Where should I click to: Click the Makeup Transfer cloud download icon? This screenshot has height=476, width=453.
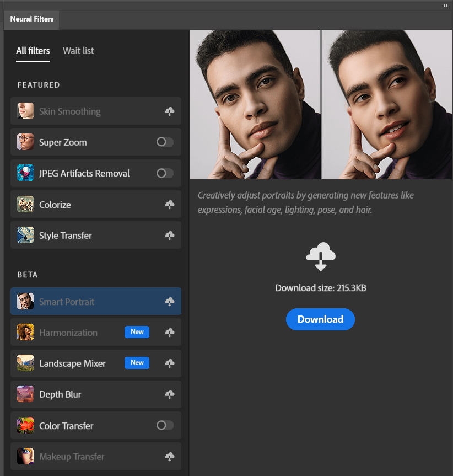coord(170,456)
